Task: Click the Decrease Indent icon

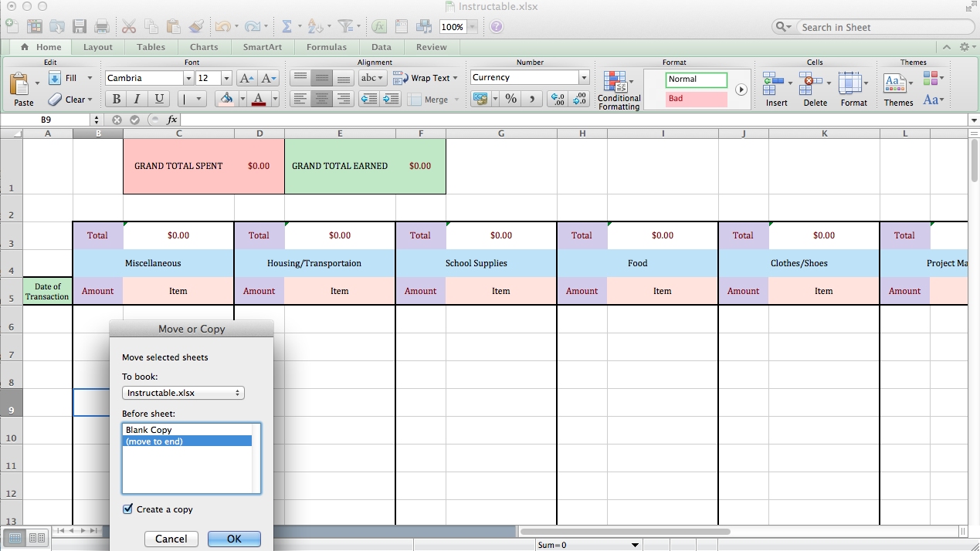Action: [369, 99]
